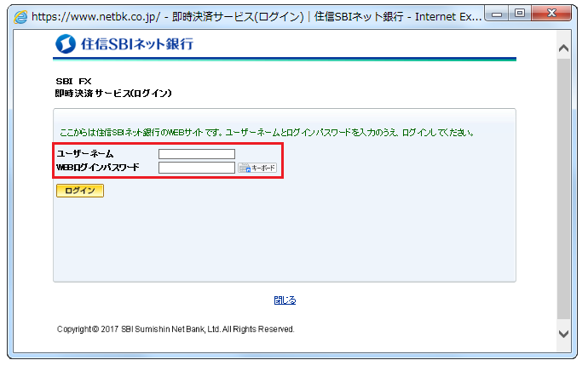Maximize the Internet Explorer window

[520, 14]
